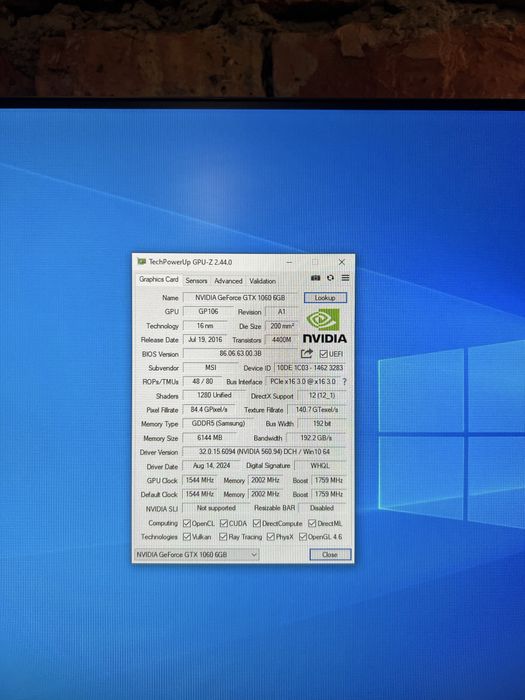
Task: Click the GPU-Z screenshot camera icon
Action: (315, 278)
